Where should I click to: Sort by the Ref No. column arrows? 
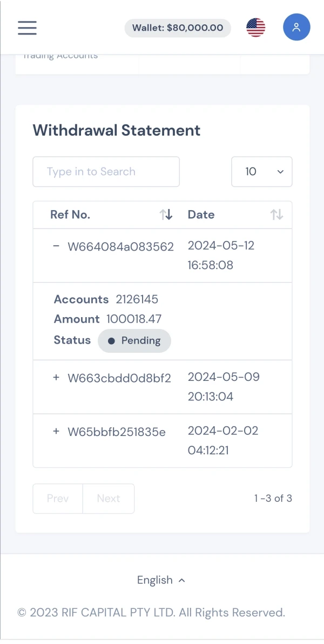166,215
